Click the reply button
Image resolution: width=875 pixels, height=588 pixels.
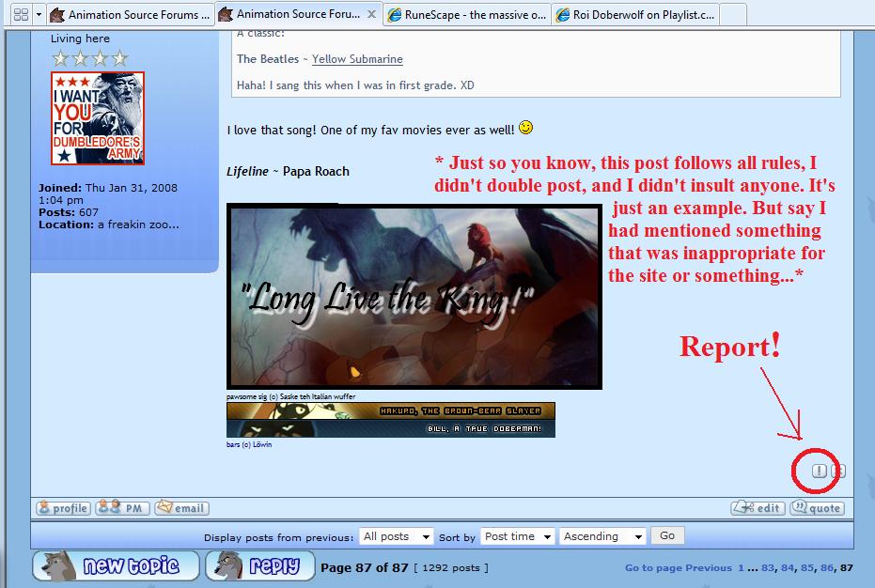coord(260,565)
